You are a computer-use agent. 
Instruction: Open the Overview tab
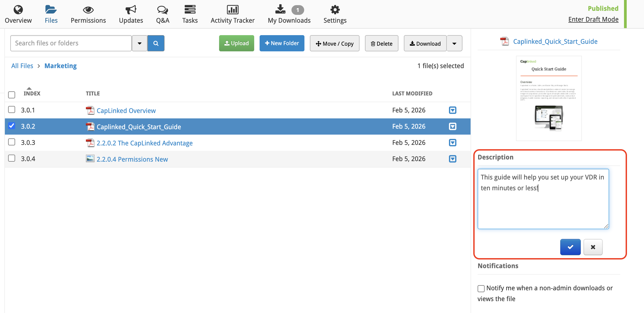point(18,14)
